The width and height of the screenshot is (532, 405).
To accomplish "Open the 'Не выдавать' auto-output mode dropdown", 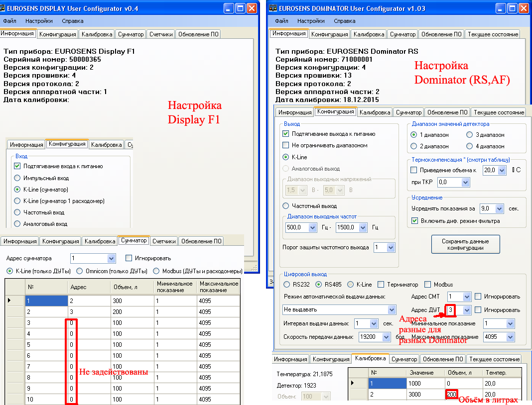I will 391,309.
